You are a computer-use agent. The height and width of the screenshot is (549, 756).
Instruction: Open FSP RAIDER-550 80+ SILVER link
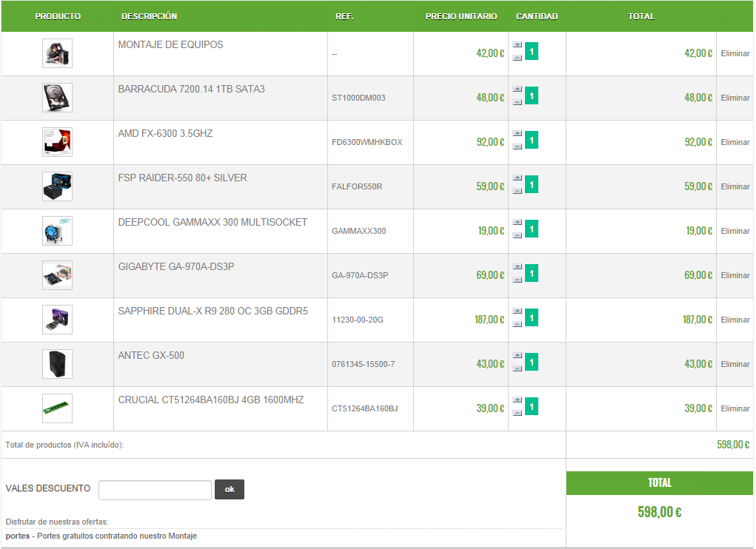tap(182, 178)
